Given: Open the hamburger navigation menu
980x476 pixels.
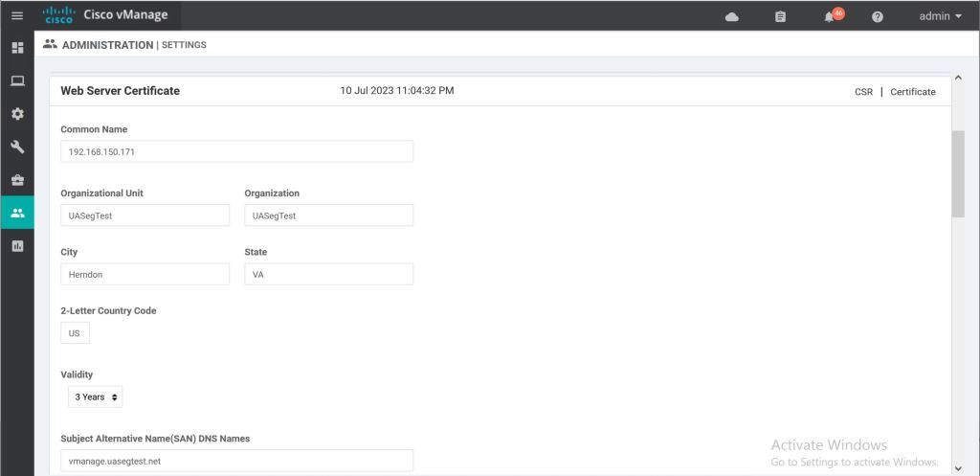Looking at the screenshot, I should click(16, 15).
